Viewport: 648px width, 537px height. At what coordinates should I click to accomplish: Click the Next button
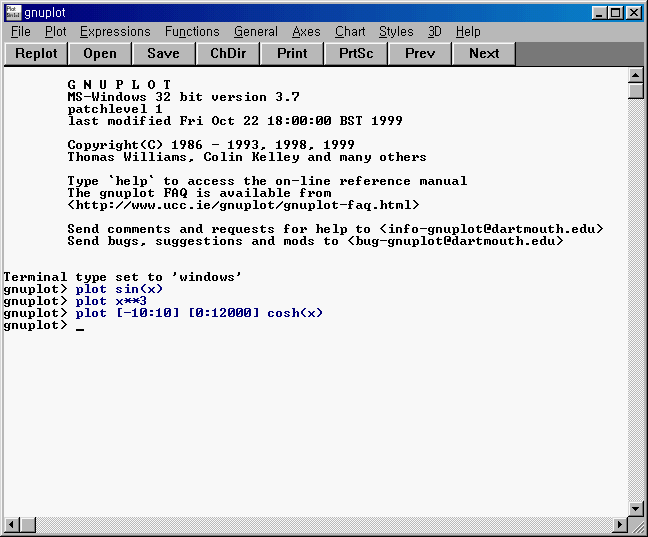484,54
